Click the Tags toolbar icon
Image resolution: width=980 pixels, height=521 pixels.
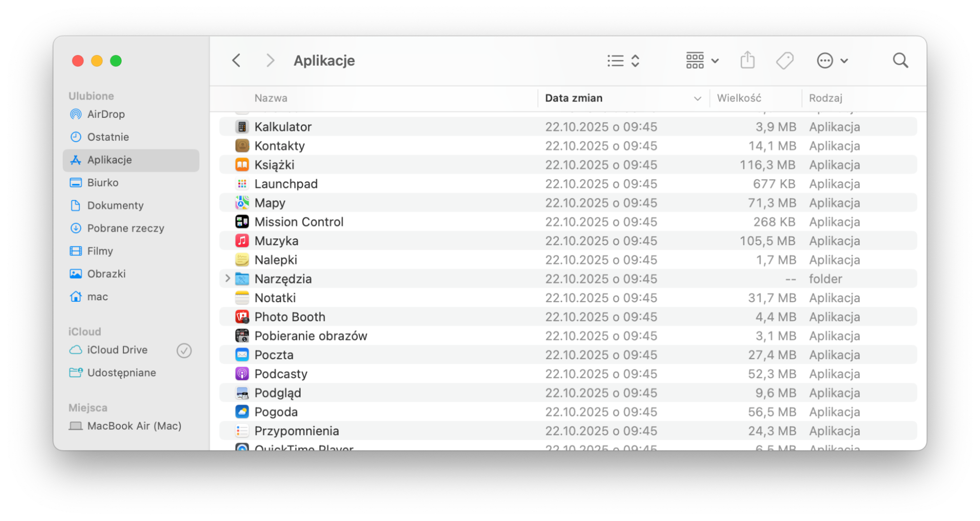784,61
